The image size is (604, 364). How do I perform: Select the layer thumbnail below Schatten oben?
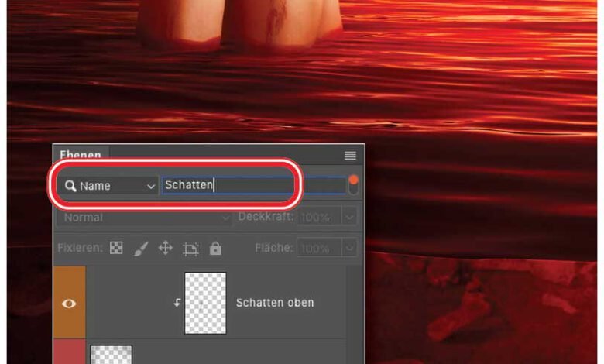coord(111,355)
